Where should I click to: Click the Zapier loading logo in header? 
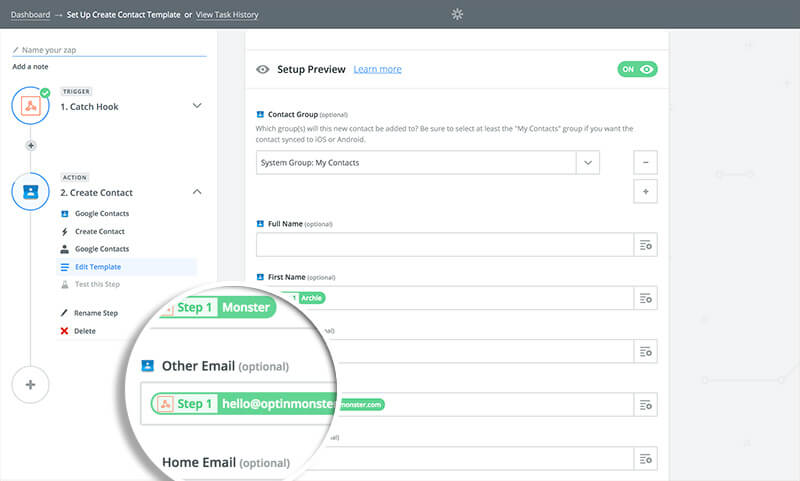click(457, 14)
